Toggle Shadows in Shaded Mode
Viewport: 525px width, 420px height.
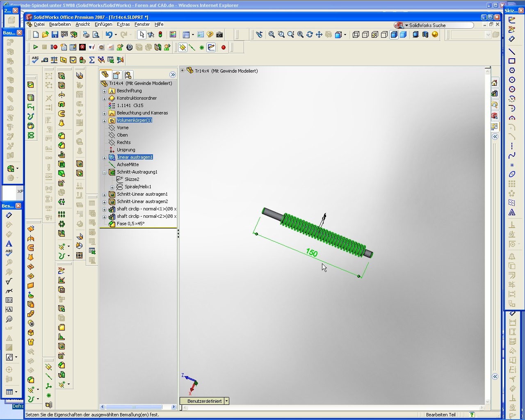coord(416,35)
